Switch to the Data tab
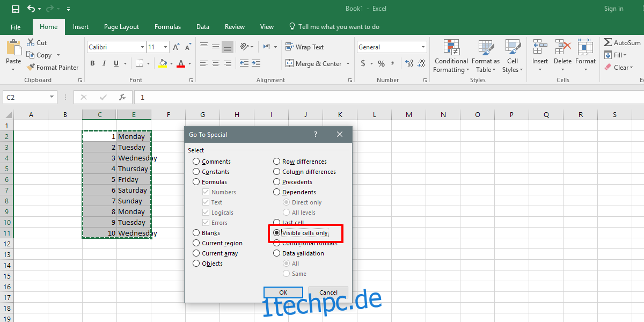 point(203,27)
